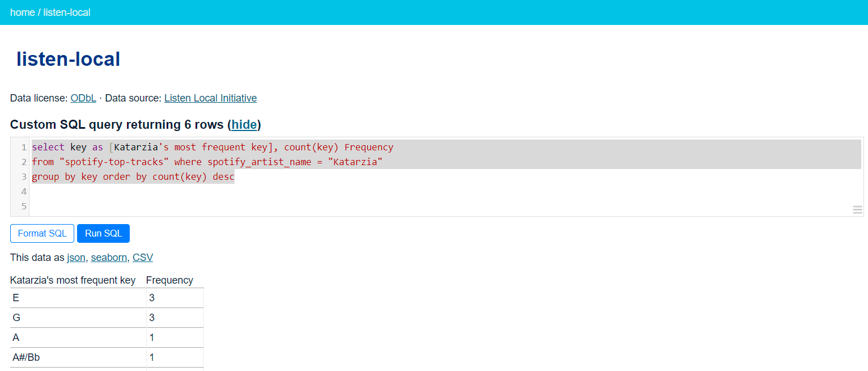Viewport: 868px width, 371px height.
Task: Run the SQL query
Action: (x=103, y=233)
